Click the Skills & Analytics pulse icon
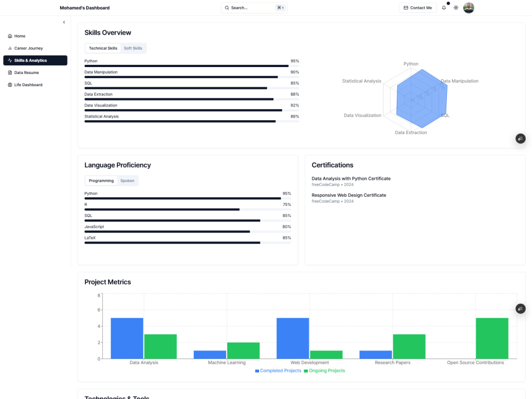Screen dimensions: 532x399 [x=9, y=60]
